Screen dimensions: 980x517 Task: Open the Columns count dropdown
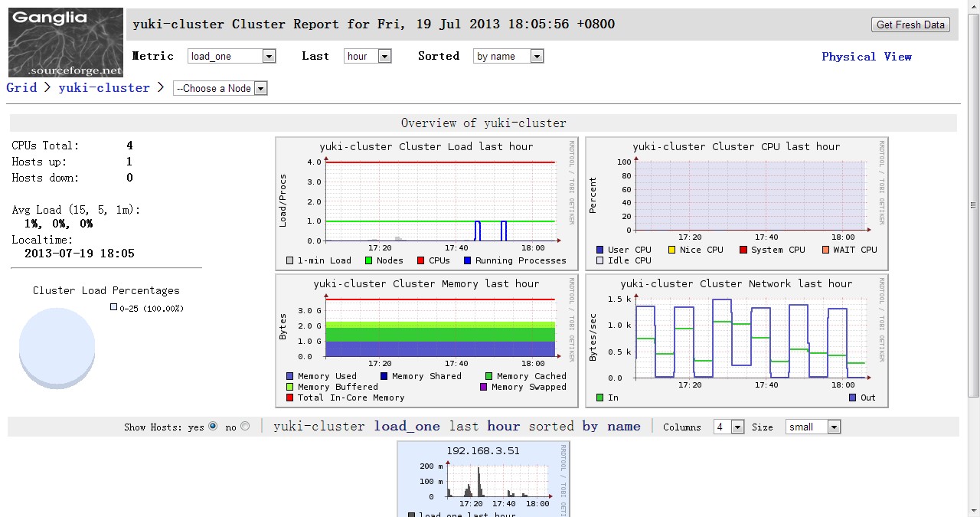click(x=728, y=427)
